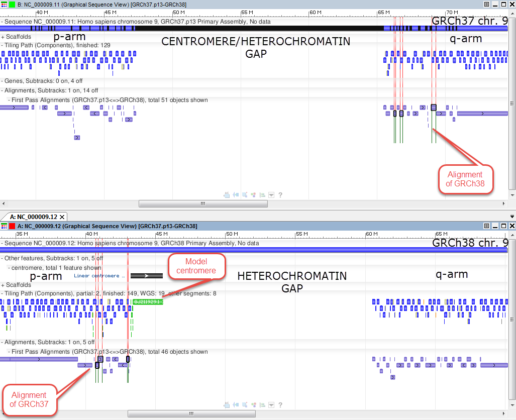Click the zoom-to-selection icon in view toolbar
The width and height of the screenshot is (516, 420).
pos(245,194)
